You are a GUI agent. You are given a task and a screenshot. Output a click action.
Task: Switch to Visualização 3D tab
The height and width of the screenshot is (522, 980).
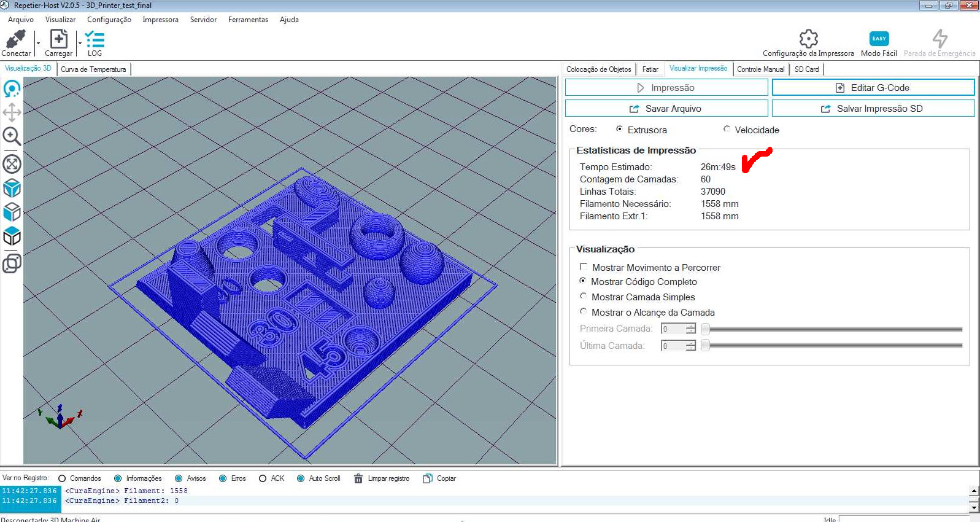coord(28,69)
